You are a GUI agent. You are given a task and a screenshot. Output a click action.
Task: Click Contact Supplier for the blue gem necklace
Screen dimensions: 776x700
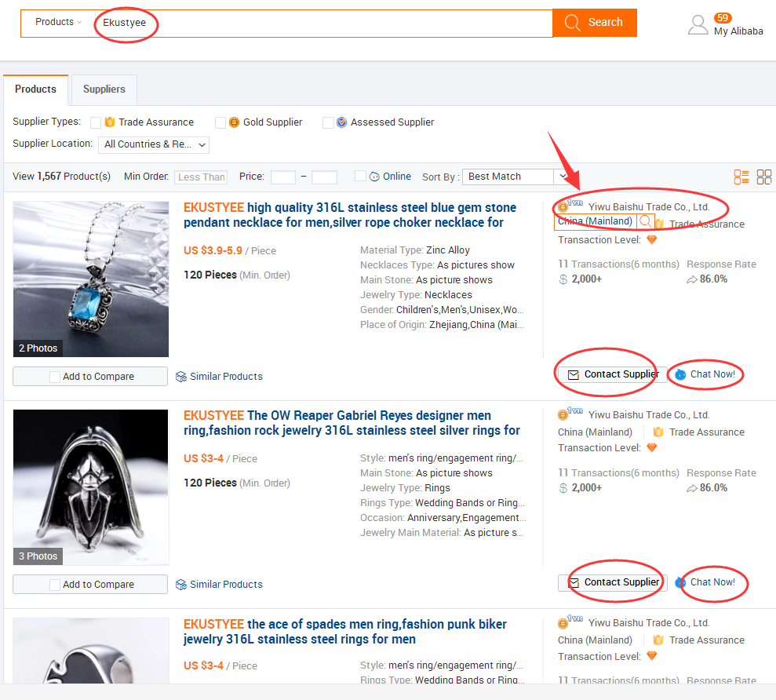[613, 374]
